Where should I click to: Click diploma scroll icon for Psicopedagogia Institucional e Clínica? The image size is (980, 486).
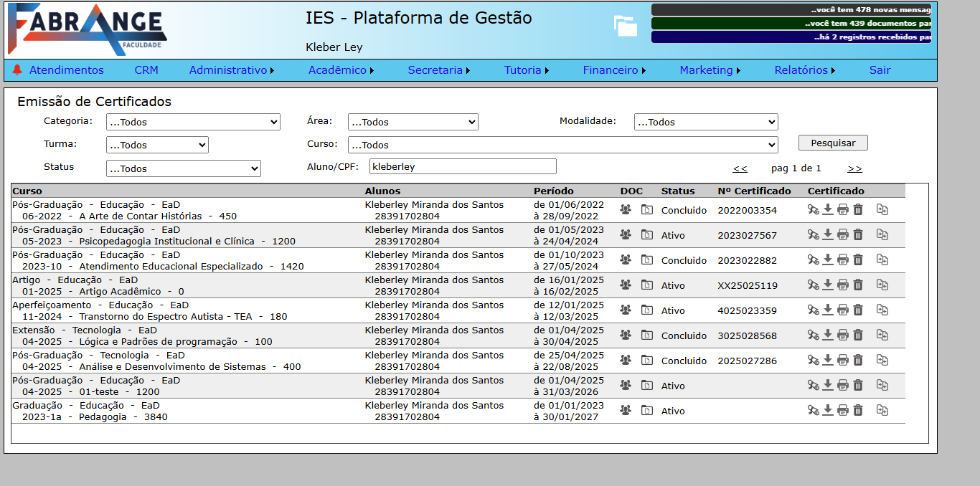point(813,235)
